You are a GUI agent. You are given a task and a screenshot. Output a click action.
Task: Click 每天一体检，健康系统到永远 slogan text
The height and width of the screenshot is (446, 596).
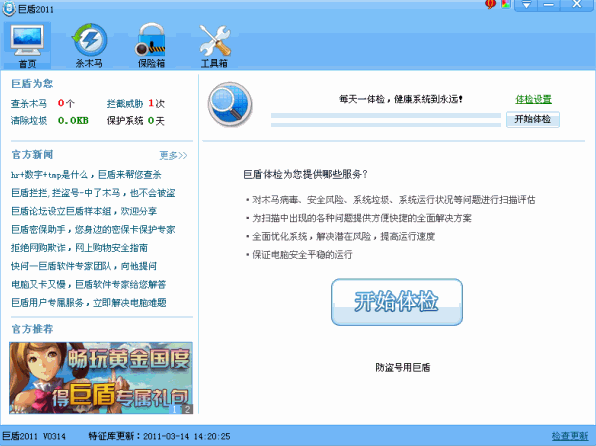pyautogui.click(x=401, y=99)
